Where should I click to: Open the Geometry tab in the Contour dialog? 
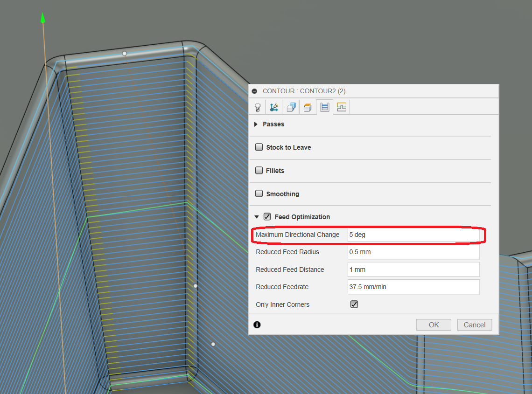[274, 107]
